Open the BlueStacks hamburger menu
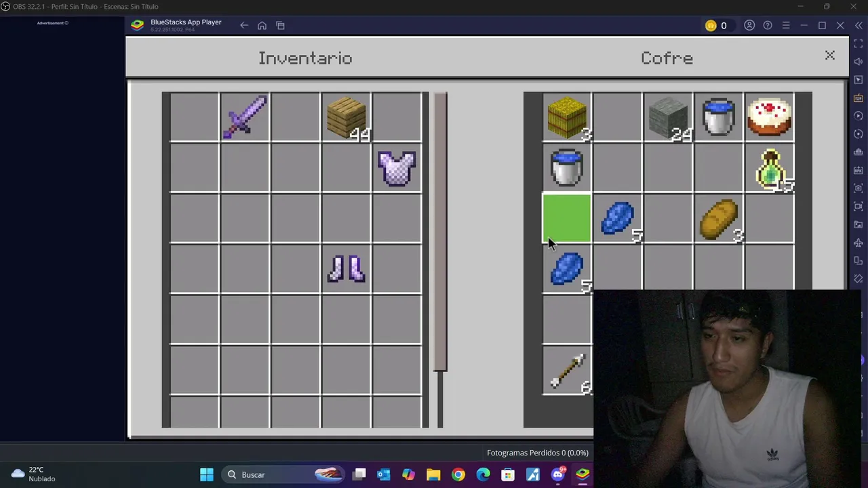 click(x=786, y=26)
